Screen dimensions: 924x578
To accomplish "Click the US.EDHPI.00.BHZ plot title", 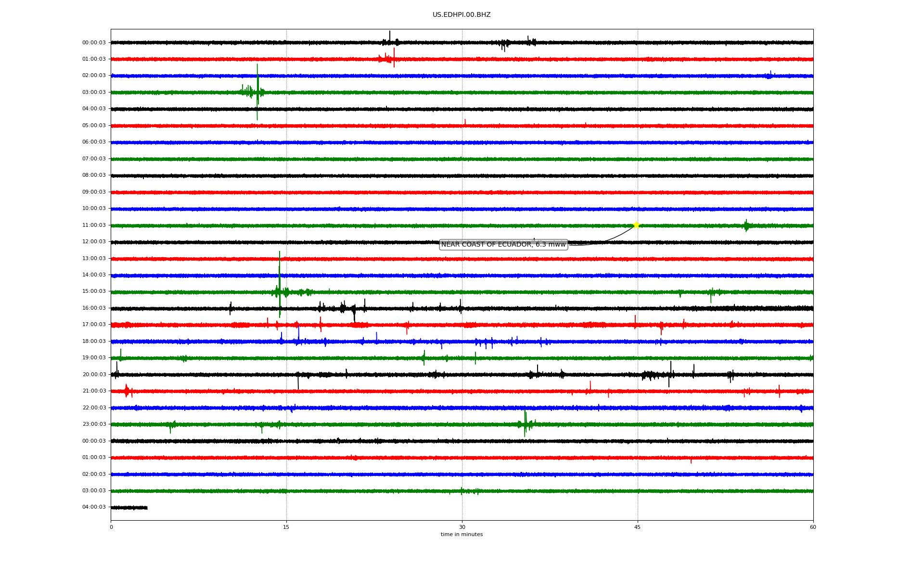I will [x=462, y=15].
